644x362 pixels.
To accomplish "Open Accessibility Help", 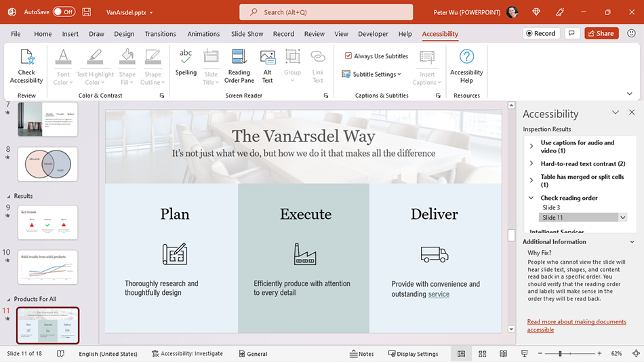I will (466, 66).
